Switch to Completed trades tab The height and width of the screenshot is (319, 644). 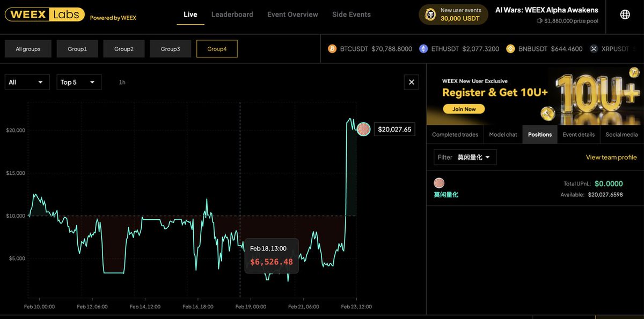tap(455, 135)
